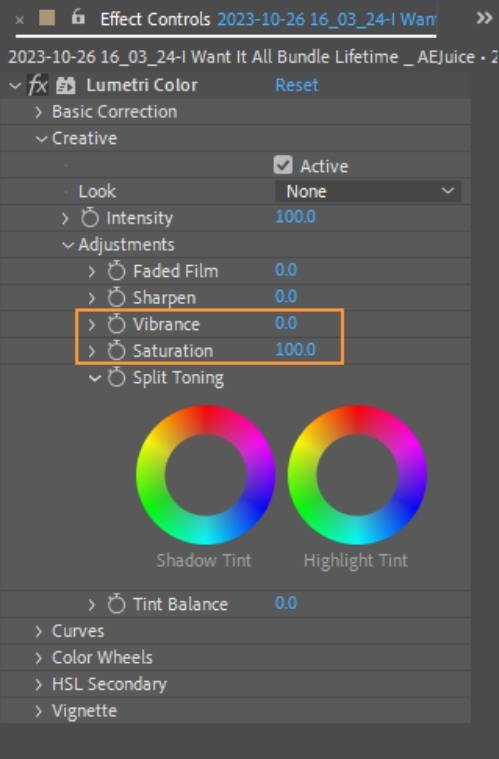Click the Look property label
Screen dimensions: 499x759
tap(97, 192)
